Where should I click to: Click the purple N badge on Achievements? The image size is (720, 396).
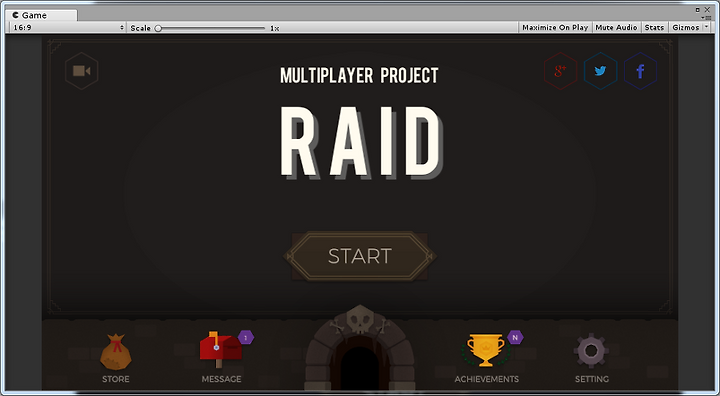click(515, 337)
